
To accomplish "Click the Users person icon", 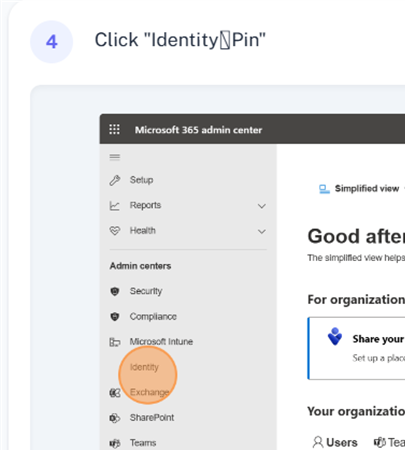I will click(x=318, y=442).
